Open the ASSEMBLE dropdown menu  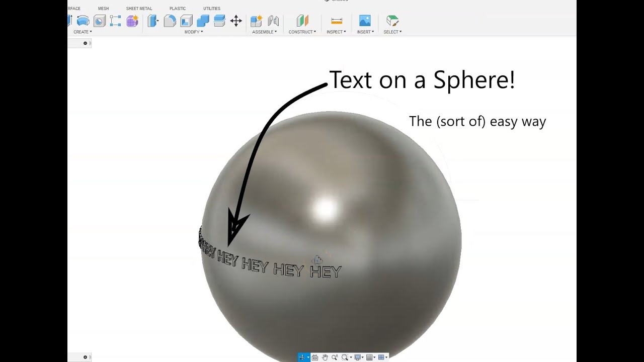point(265,32)
